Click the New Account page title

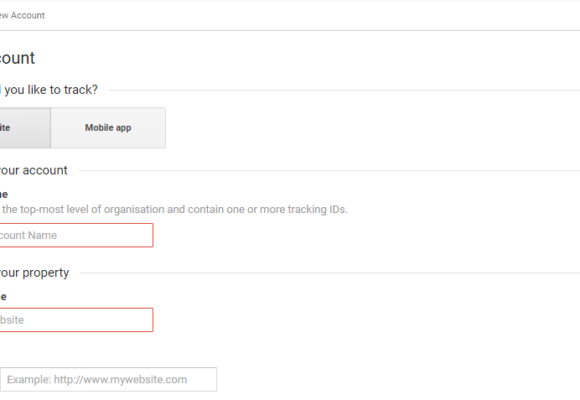(x=17, y=58)
